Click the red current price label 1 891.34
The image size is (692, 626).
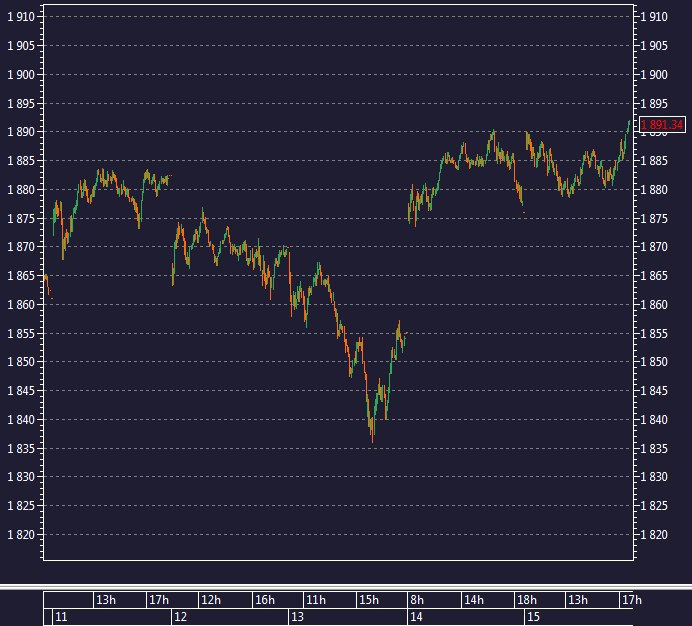coord(662,125)
